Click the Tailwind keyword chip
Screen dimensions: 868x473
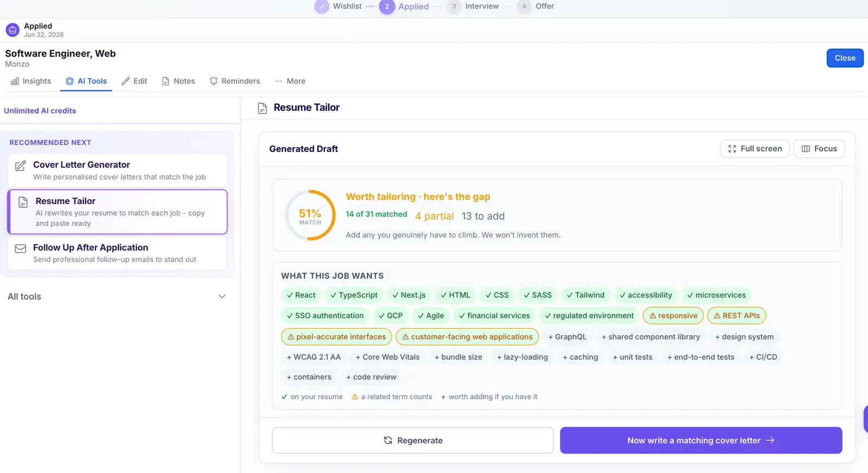585,295
